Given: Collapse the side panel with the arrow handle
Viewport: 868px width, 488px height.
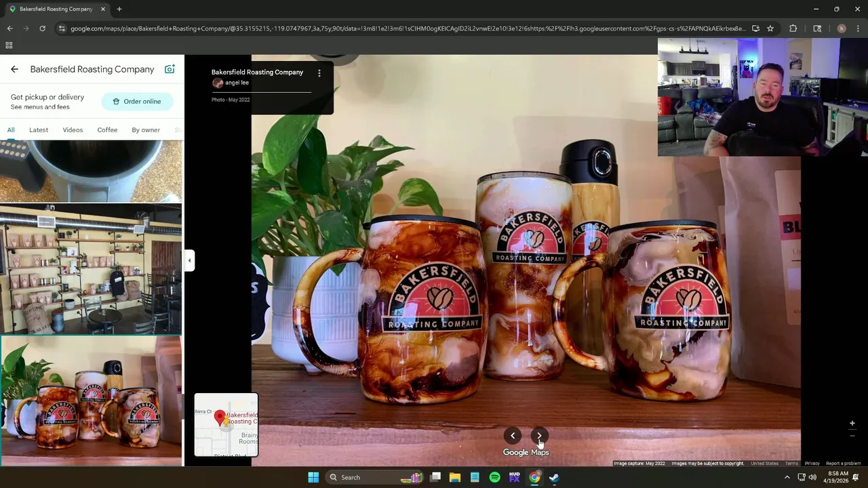Looking at the screenshot, I should [x=190, y=260].
